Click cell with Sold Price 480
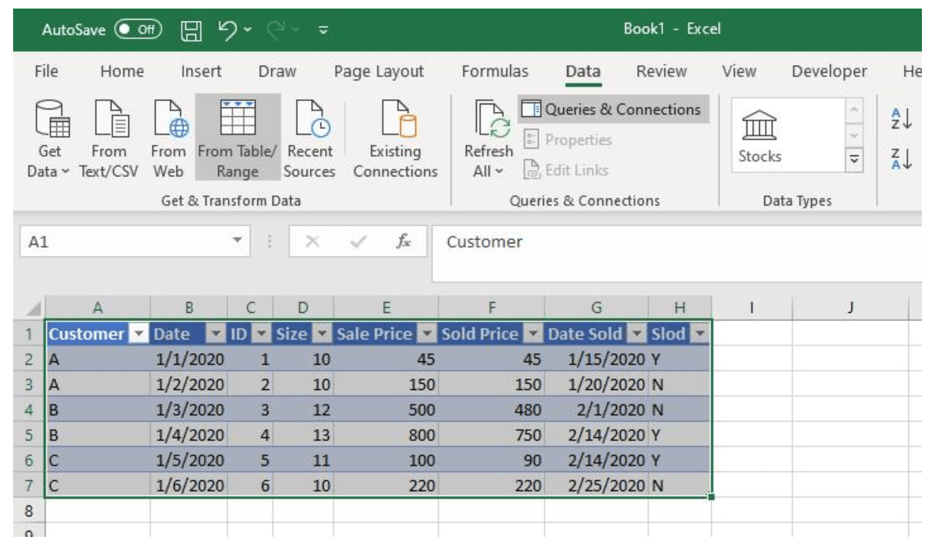 click(492, 409)
